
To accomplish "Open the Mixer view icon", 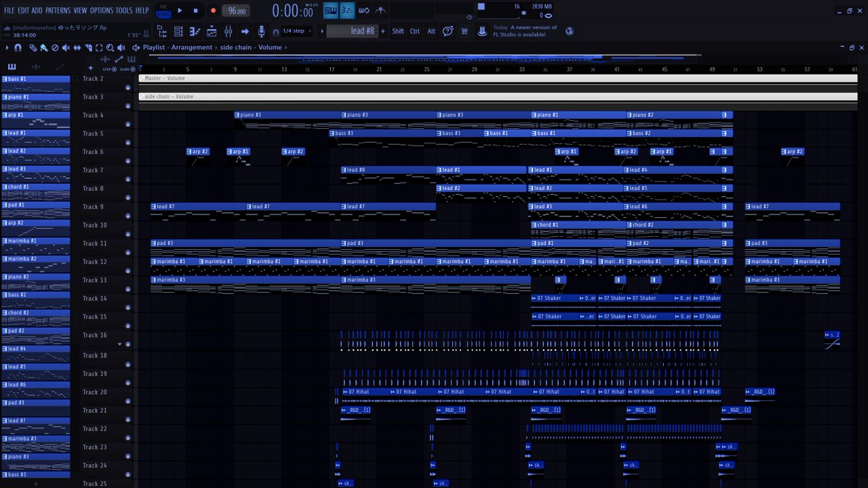I will pyautogui.click(x=228, y=32).
